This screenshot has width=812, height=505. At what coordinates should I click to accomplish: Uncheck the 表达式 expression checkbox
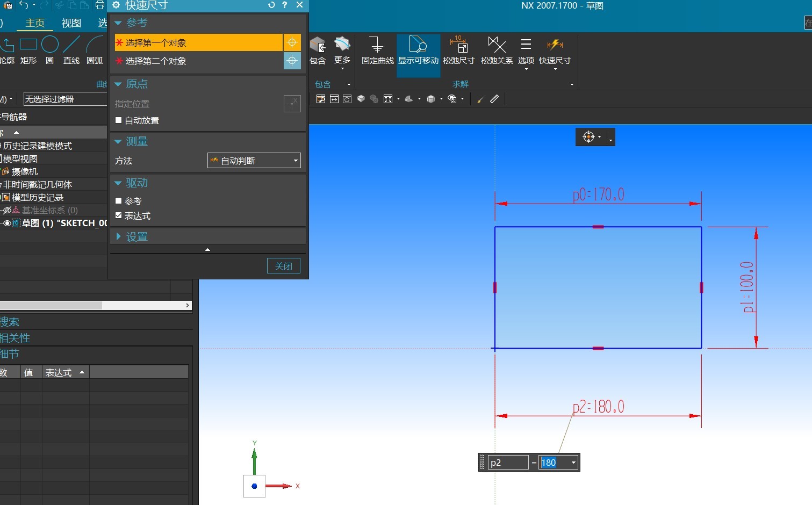point(119,215)
